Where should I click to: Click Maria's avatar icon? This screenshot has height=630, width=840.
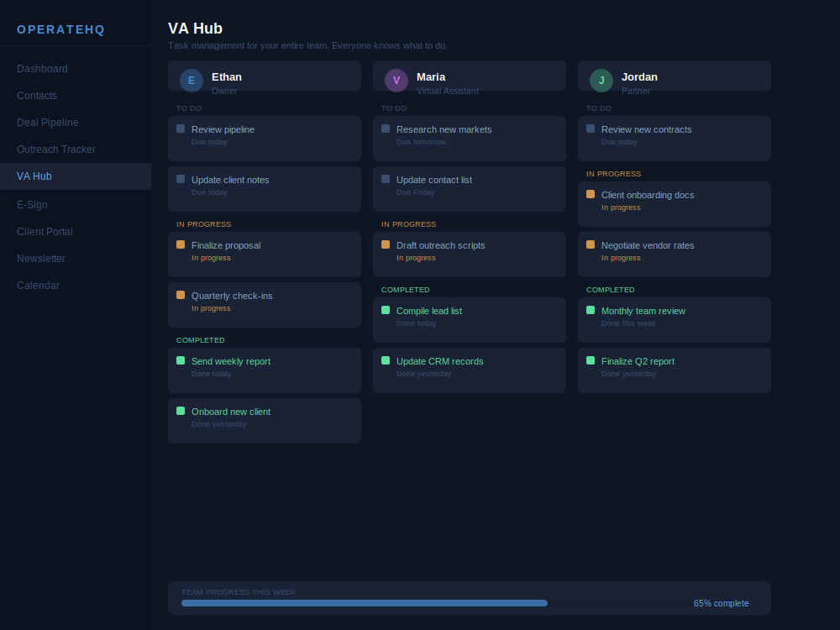pyautogui.click(x=396, y=81)
